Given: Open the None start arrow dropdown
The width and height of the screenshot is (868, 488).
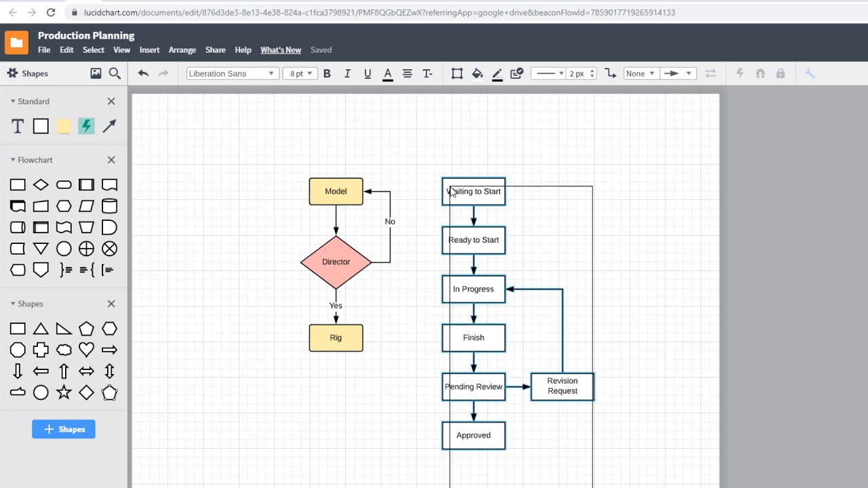Looking at the screenshot, I should pyautogui.click(x=641, y=73).
